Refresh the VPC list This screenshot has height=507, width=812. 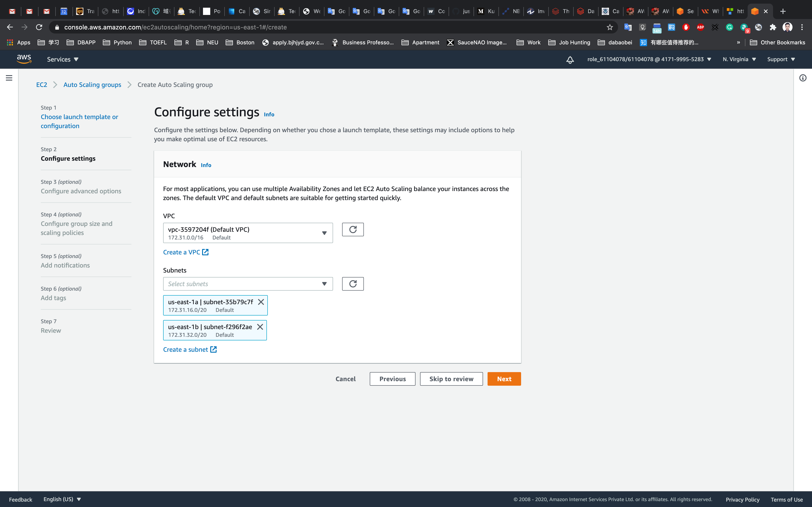(353, 230)
